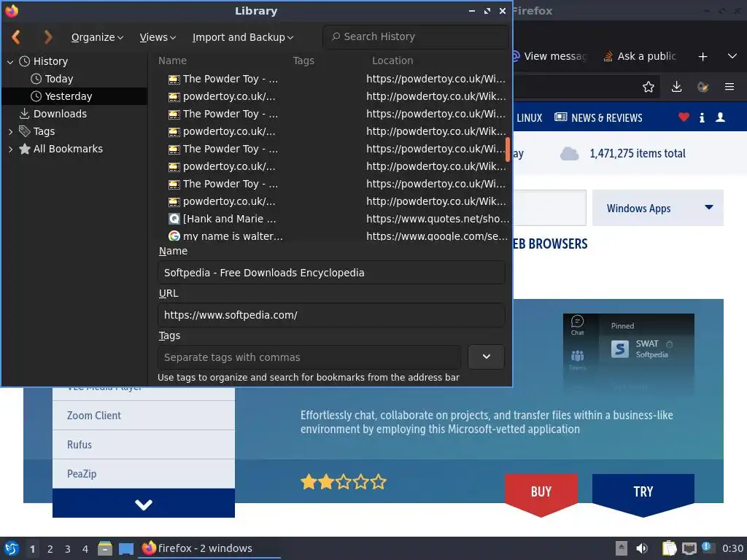The height and width of the screenshot is (560, 747).
Task: Select the Tags sidebar item
Action: (x=44, y=131)
